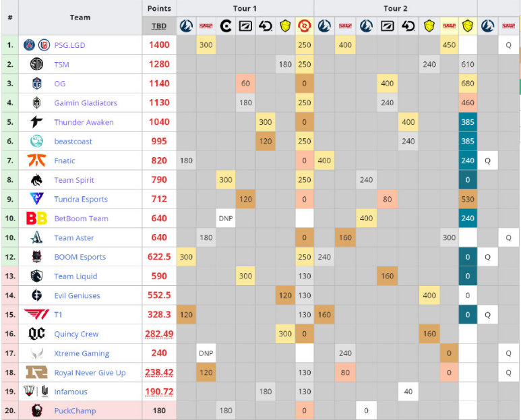Click the Xtreme Gaming logo
Screen dimensions: 521x420
click(x=36, y=353)
